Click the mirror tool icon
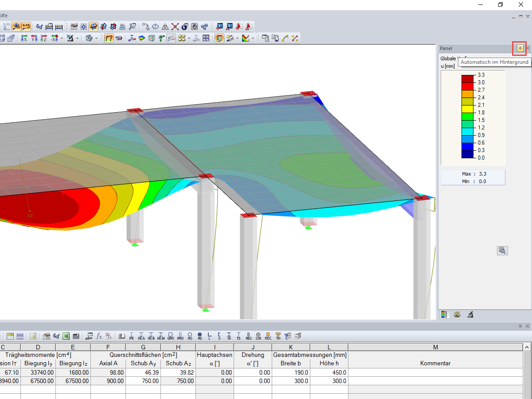Image resolution: width=532 pixels, height=399 pixels. pos(165,26)
